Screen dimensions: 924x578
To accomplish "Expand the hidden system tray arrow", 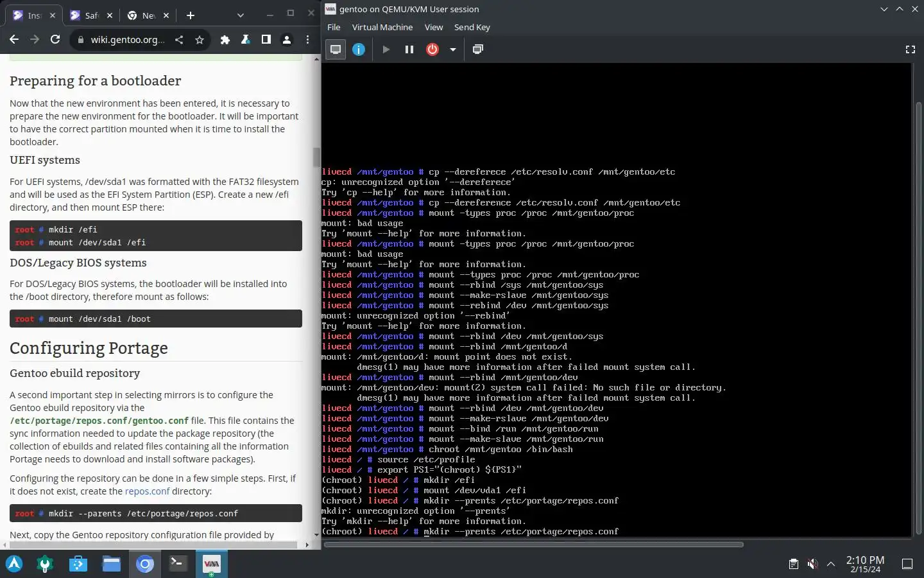I will tap(831, 564).
